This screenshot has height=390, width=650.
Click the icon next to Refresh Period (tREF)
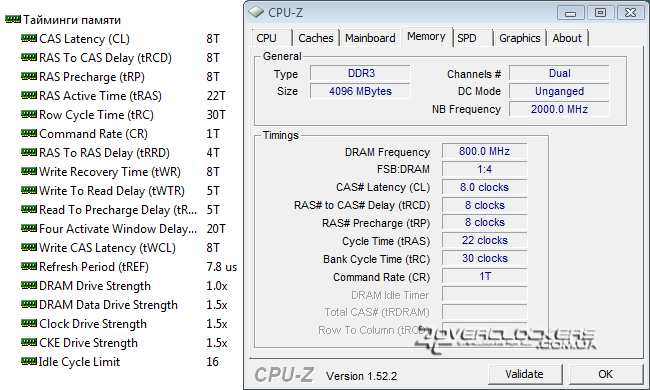click(29, 266)
